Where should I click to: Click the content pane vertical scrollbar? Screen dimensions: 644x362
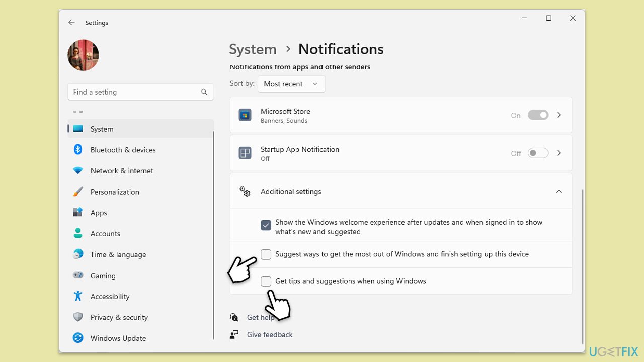tap(583, 266)
